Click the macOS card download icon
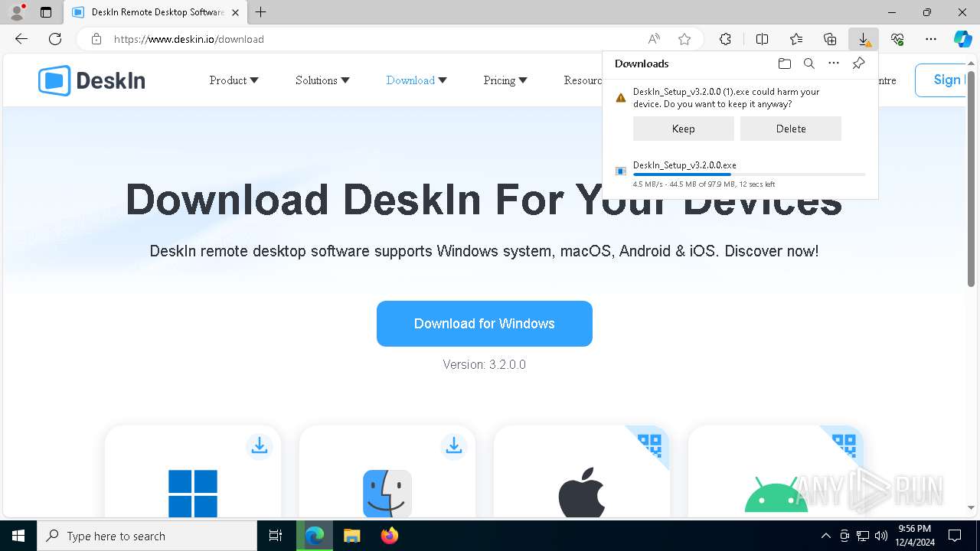The height and width of the screenshot is (551, 980). [x=454, y=446]
